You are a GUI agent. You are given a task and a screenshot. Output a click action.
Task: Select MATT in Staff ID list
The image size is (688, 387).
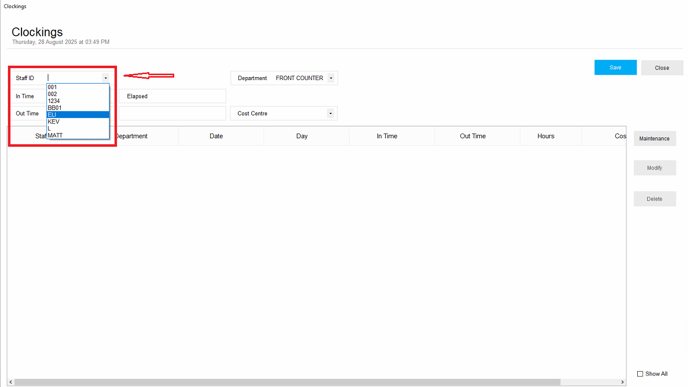point(78,135)
